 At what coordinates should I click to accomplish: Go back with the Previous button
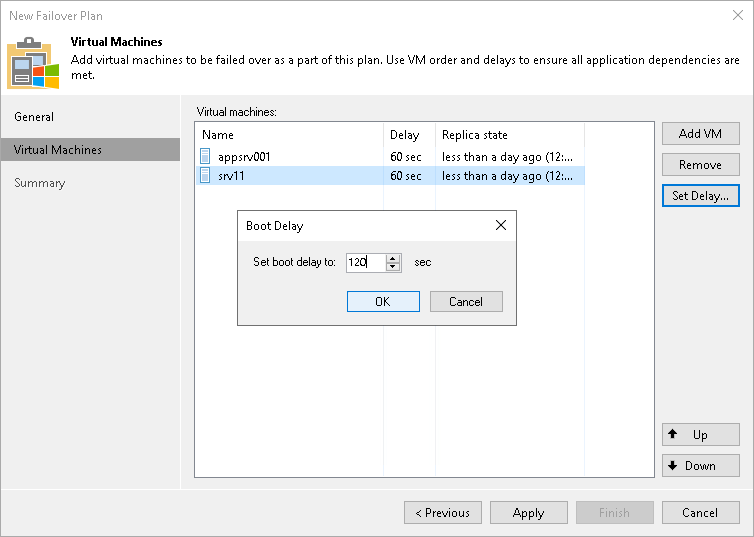[441, 513]
